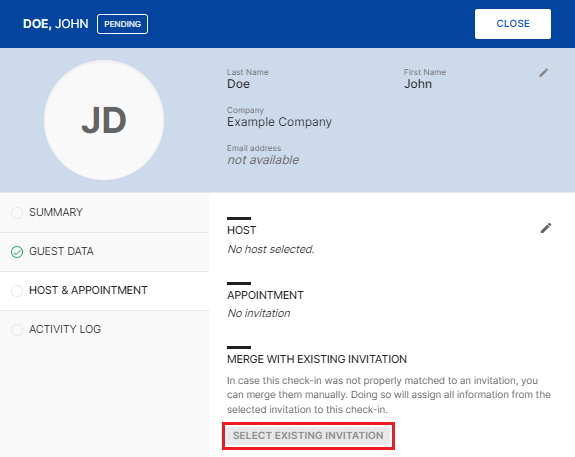Open the Summary tab
This screenshot has width=575, height=457.
105,213
